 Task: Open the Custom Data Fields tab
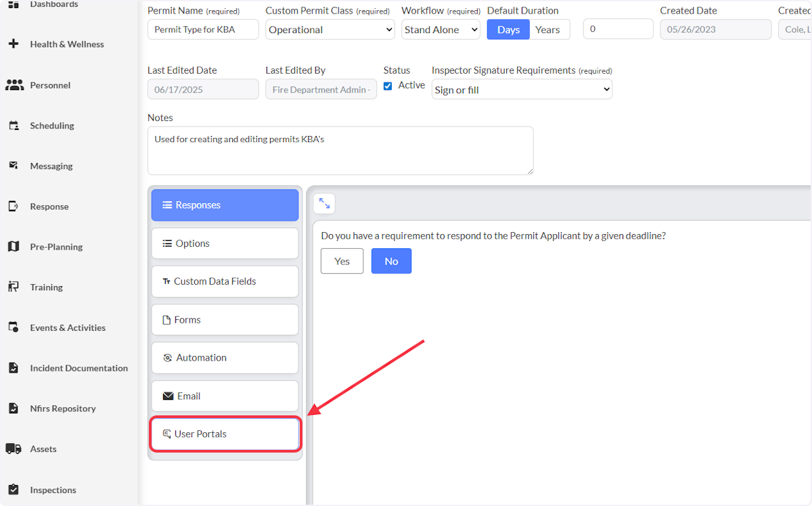click(225, 281)
